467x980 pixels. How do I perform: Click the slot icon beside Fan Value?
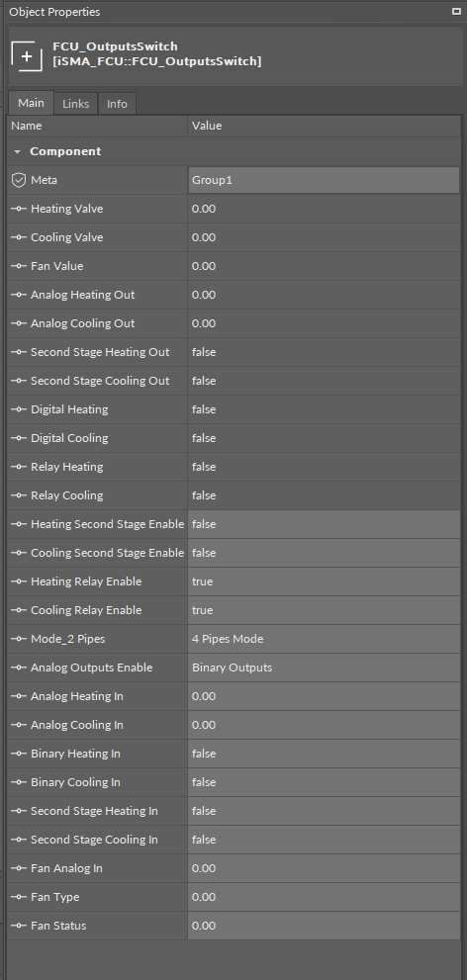pyautogui.click(x=19, y=266)
